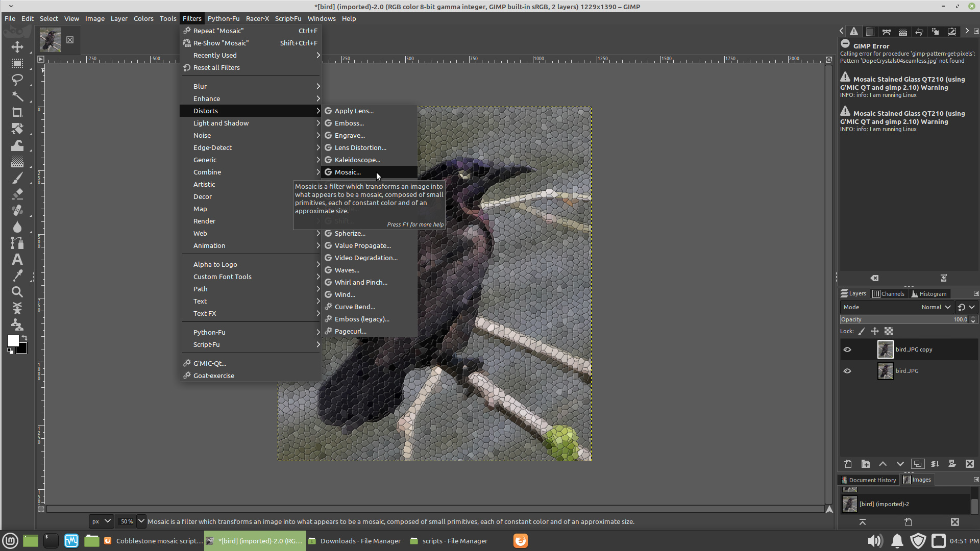Switch to the Histogram tab
Screen dimensions: 980x551
pyautogui.click(x=929, y=294)
